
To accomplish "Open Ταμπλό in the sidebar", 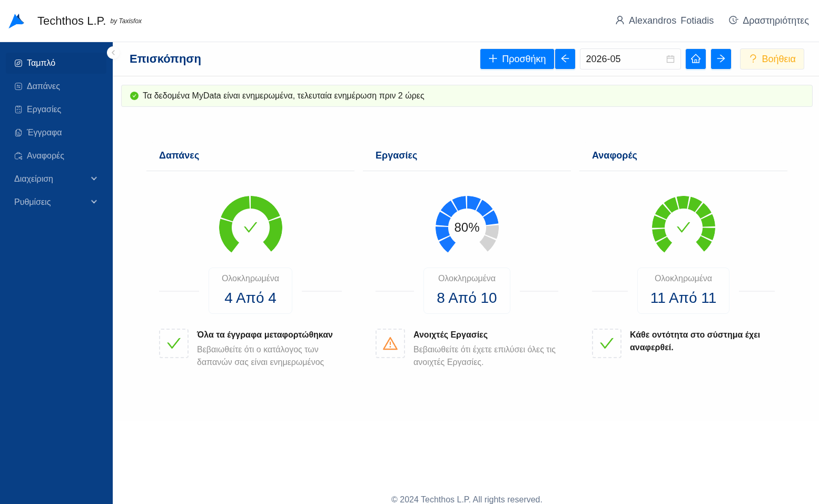I will [56, 63].
